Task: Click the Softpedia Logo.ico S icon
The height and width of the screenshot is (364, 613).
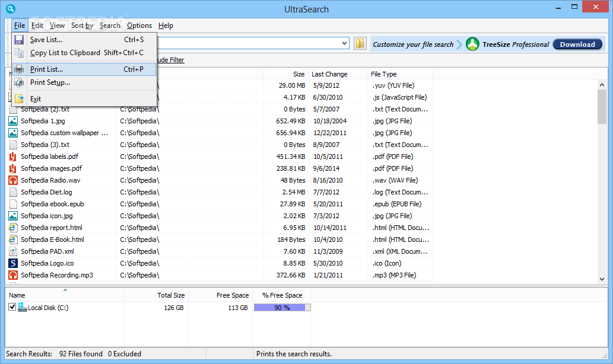Action: (x=13, y=263)
